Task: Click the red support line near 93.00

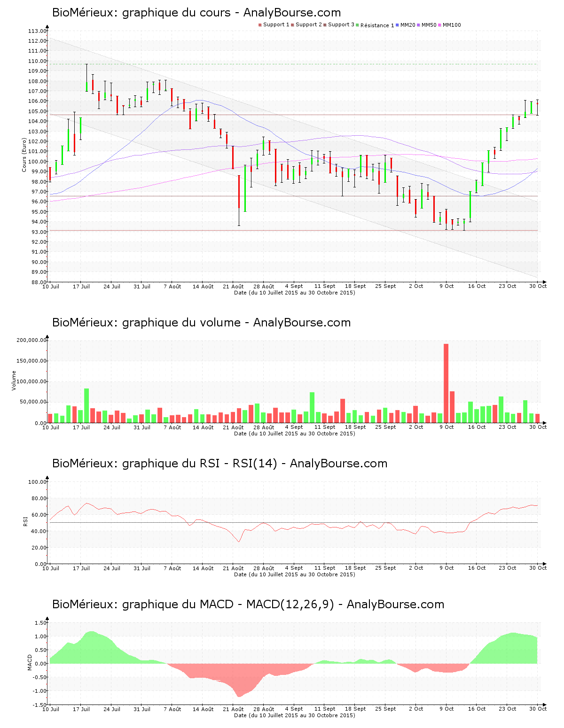Action: [293, 230]
